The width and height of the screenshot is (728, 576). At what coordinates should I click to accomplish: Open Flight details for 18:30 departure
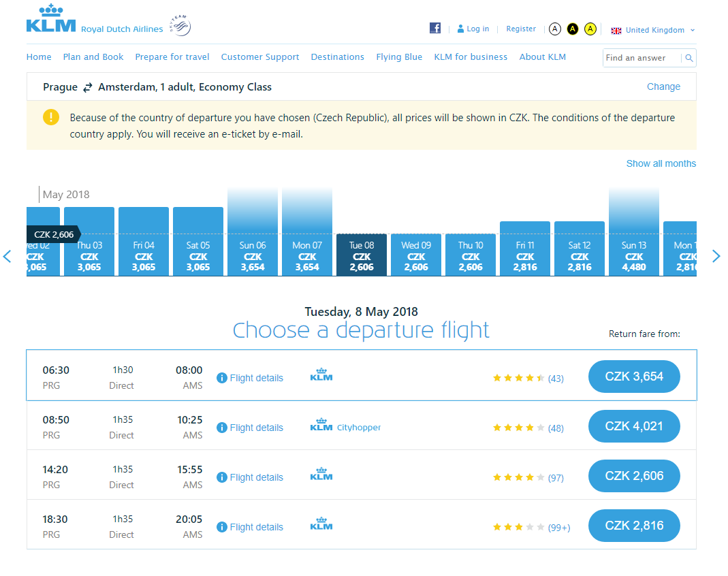[256, 527]
